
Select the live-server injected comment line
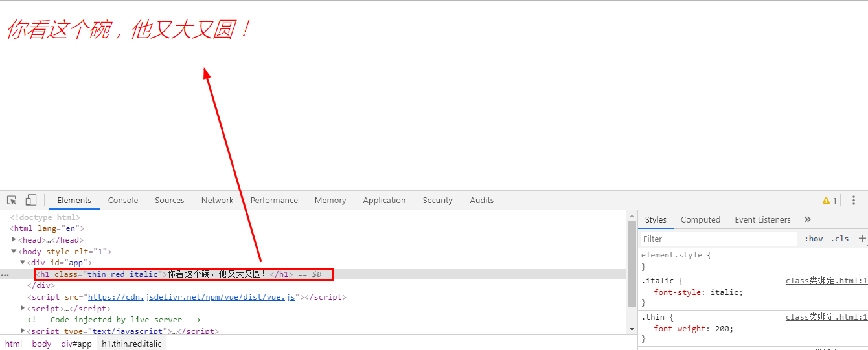coord(114,320)
